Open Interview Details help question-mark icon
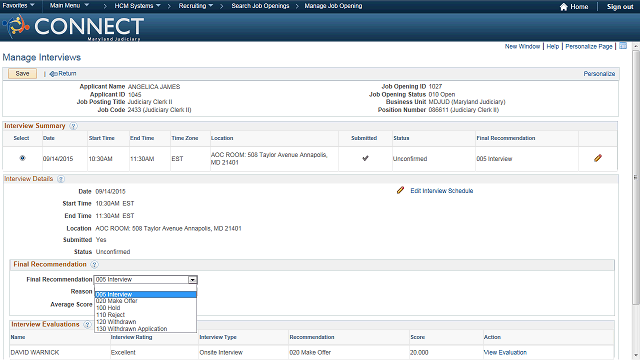The width and height of the screenshot is (640, 360). tap(61, 179)
